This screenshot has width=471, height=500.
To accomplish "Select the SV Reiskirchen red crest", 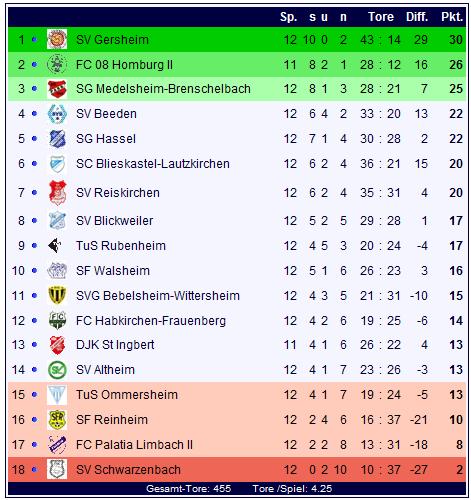I will click(x=57, y=193).
